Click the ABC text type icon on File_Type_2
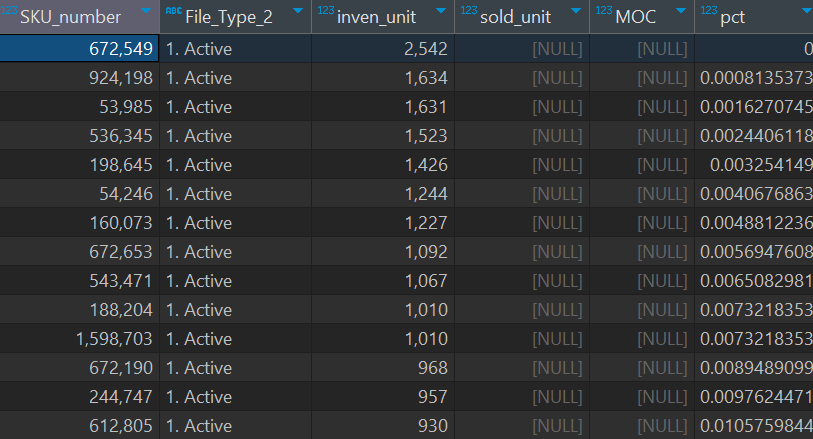The image size is (813, 439). 174,10
